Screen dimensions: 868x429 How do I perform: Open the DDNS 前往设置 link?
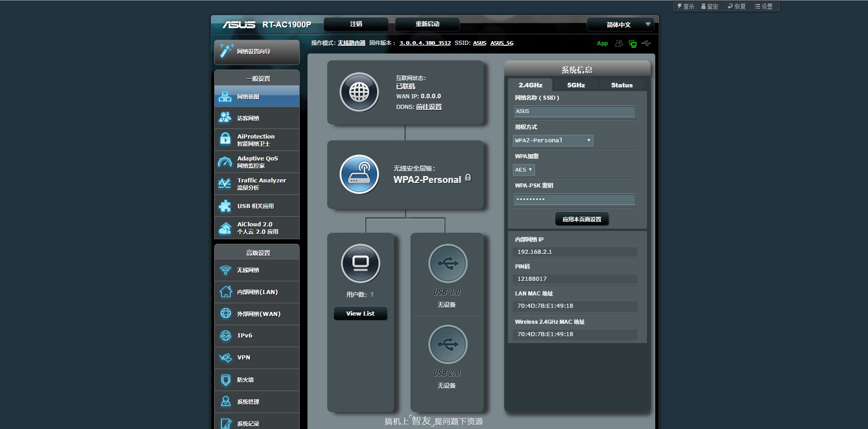pos(429,107)
